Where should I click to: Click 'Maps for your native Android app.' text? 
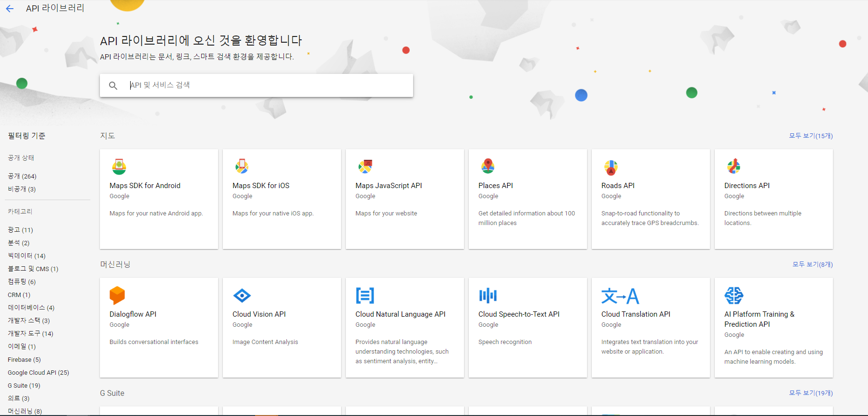click(x=156, y=214)
